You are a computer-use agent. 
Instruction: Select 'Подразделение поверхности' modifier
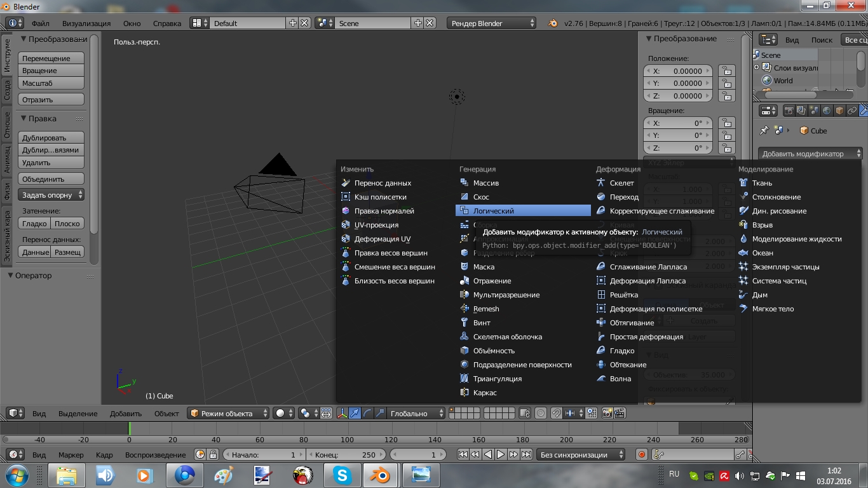pos(523,365)
